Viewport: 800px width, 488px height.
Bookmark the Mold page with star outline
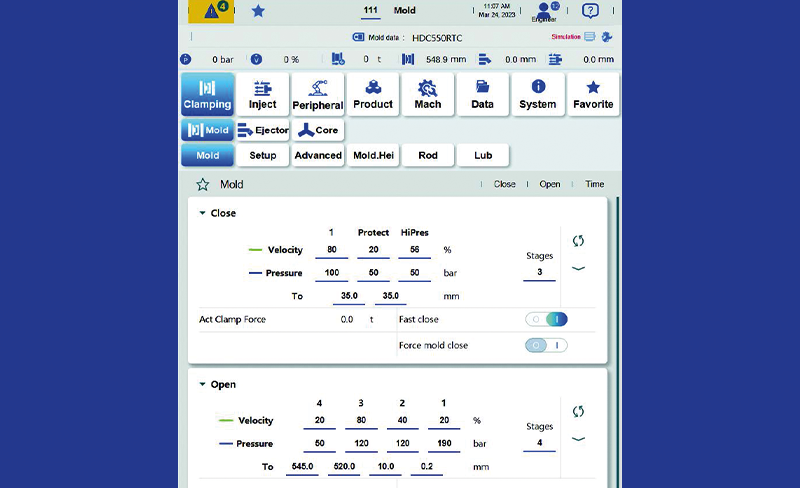point(203,184)
